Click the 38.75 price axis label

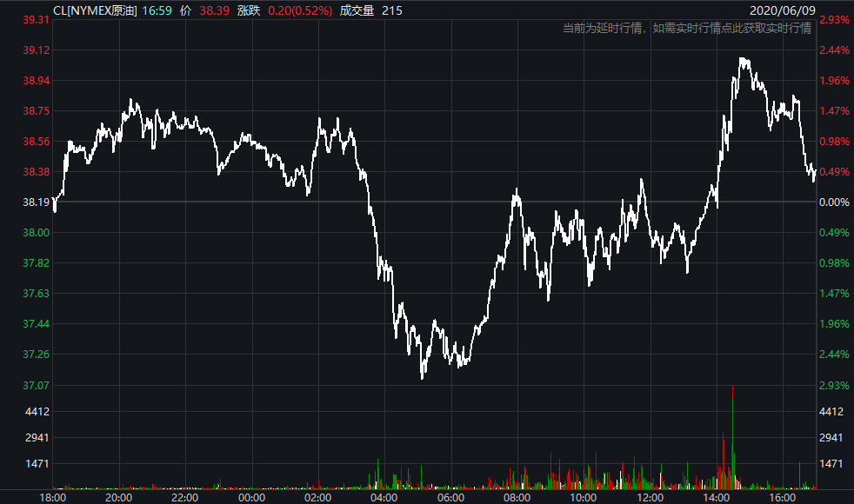[36, 111]
